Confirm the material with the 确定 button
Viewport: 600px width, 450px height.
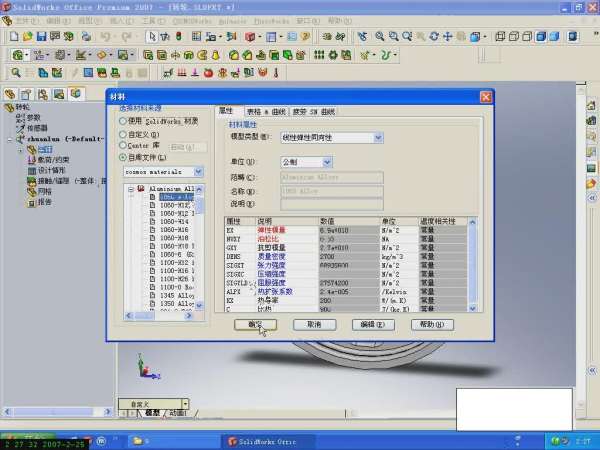pyautogui.click(x=255, y=324)
